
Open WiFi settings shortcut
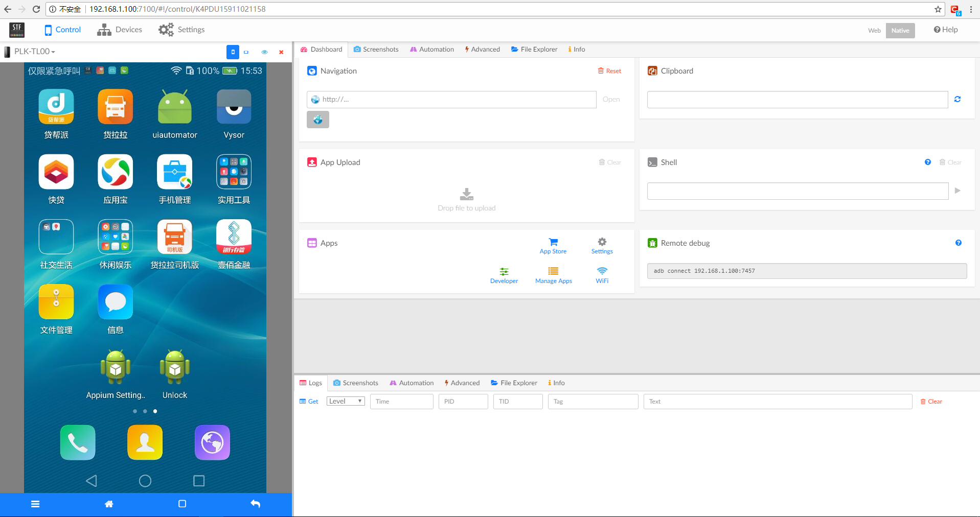[602, 275]
